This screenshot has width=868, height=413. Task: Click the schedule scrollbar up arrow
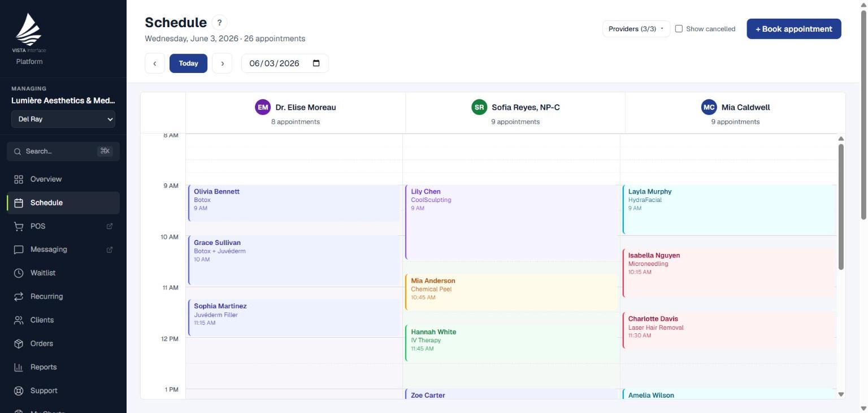tap(841, 139)
